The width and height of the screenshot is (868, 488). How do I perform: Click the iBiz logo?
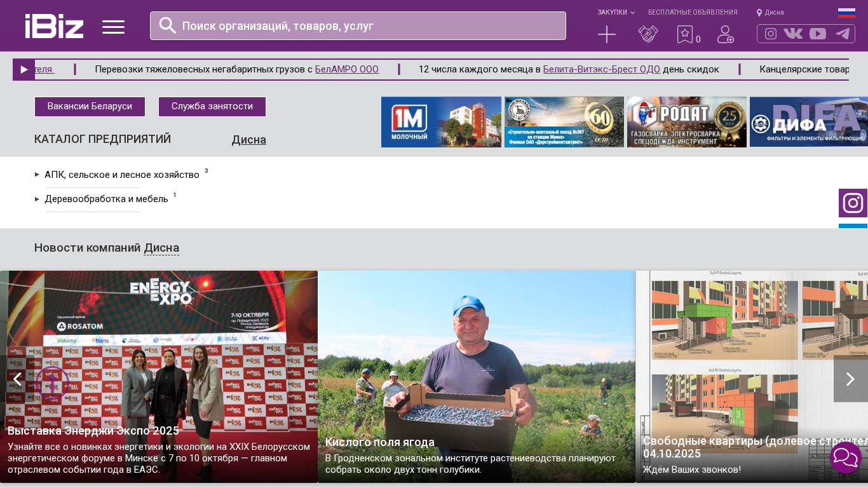pos(54,26)
